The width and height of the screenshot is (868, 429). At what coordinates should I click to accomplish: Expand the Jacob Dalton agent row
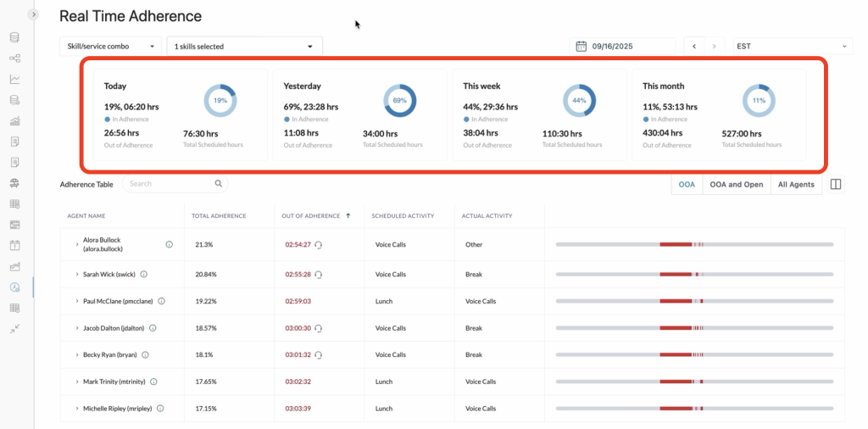pos(76,328)
